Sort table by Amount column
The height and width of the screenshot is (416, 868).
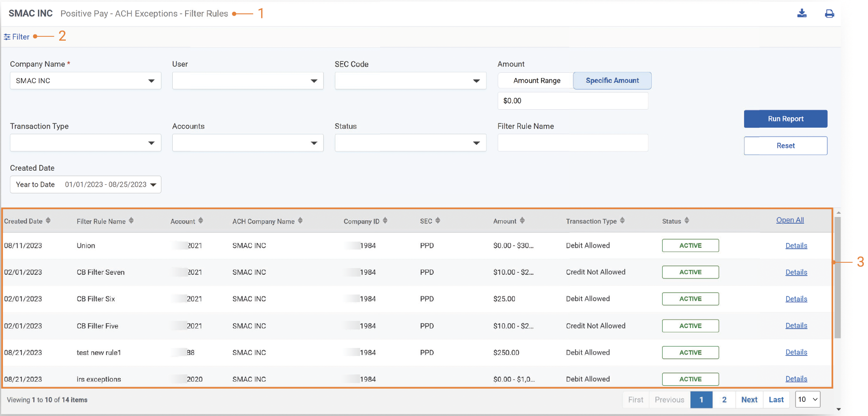point(522,221)
